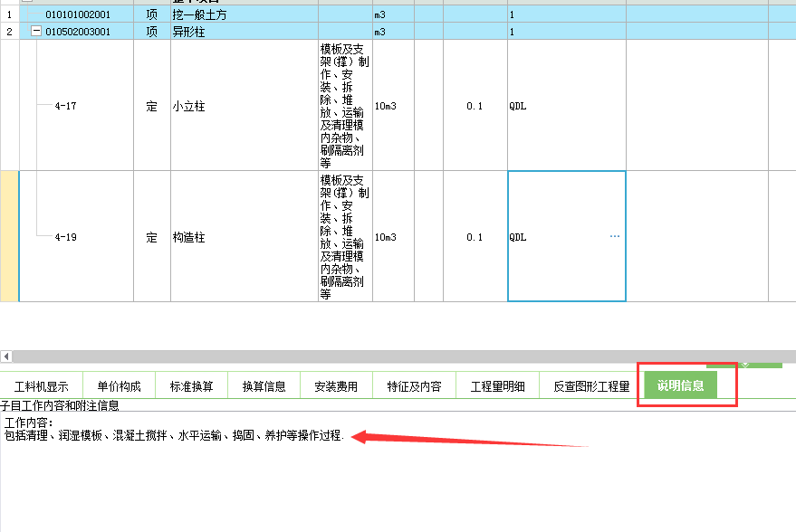The height and width of the screenshot is (532, 796).
Task: Click the left scroll arrow of horizontal scrollbar
Action: [6, 356]
